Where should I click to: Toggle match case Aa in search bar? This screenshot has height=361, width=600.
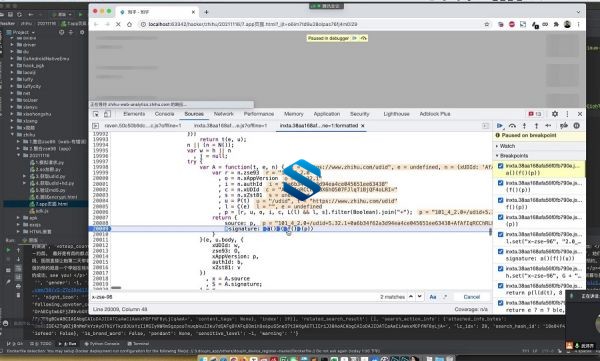coord(433,297)
